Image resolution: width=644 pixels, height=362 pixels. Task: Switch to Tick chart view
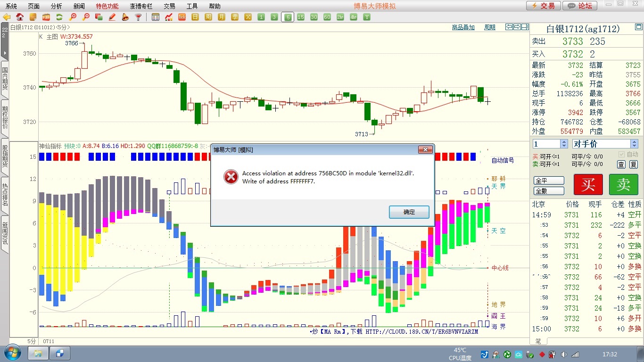(182, 17)
